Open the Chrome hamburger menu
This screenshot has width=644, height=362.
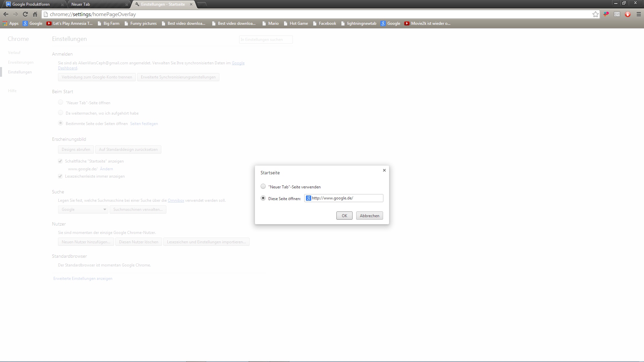click(x=639, y=14)
